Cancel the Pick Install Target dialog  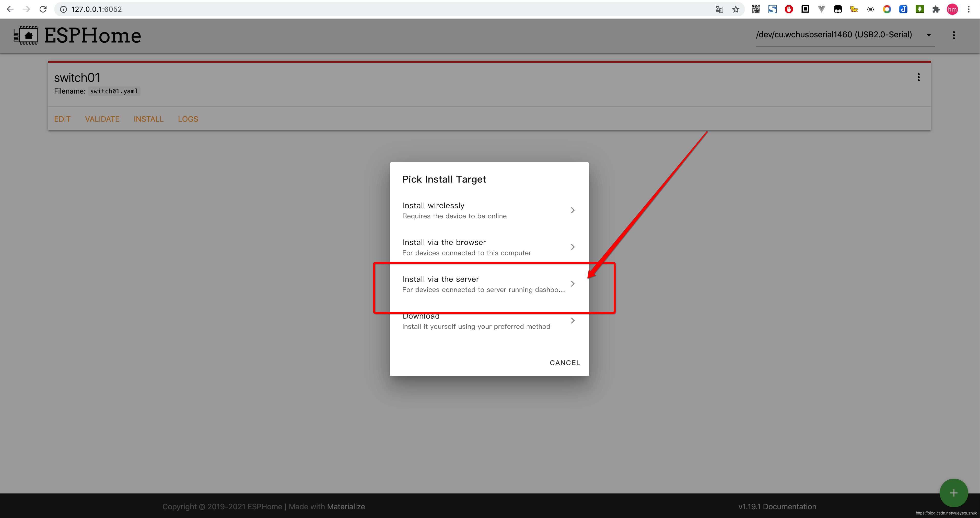pyautogui.click(x=565, y=363)
